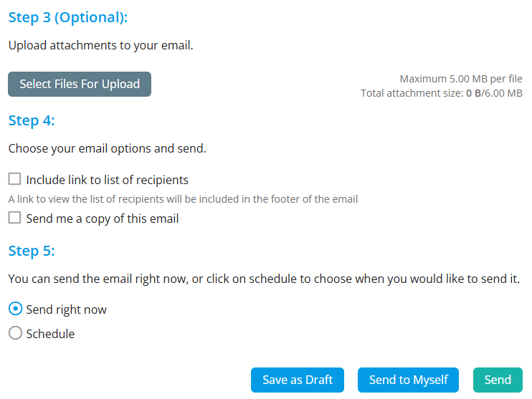Click the Step 5 heading
Viewport: 532px width, 399px height.
[x=32, y=251]
